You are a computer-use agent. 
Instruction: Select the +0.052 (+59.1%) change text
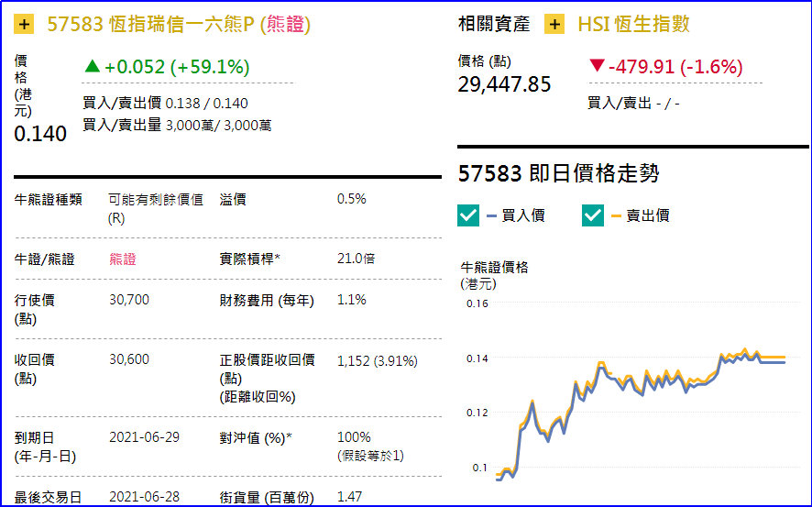pos(177,67)
